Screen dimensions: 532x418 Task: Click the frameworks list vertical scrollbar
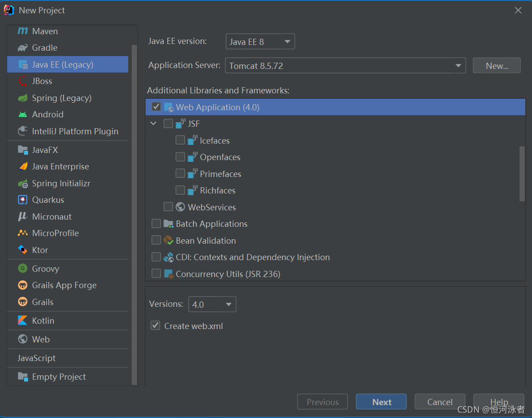[522, 173]
